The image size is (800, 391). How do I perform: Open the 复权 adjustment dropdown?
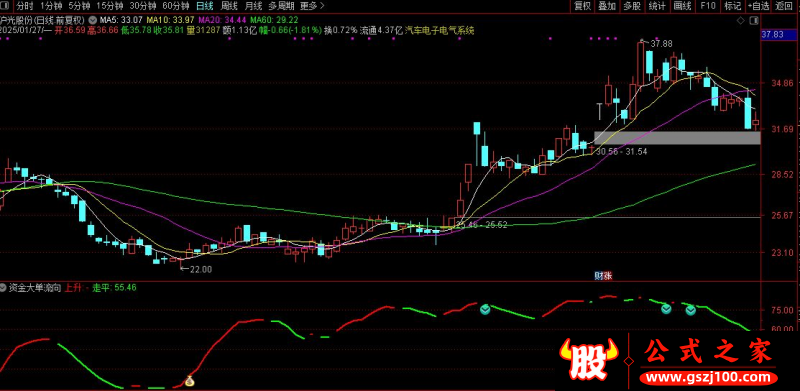pos(583,6)
